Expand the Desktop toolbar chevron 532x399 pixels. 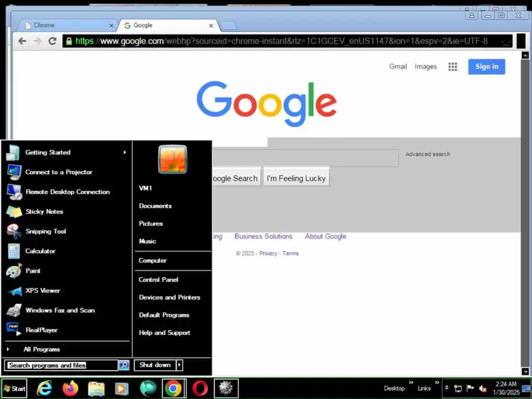[411, 383]
